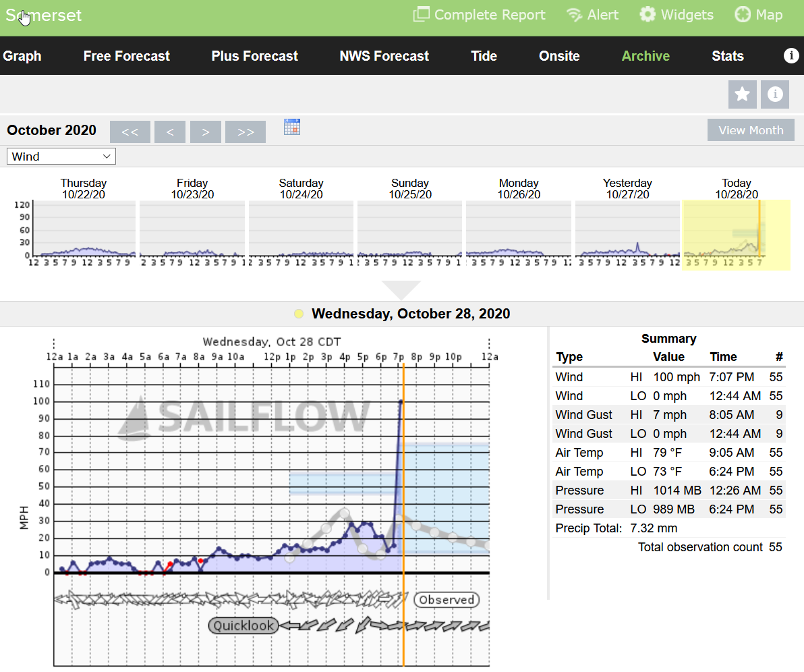
Task: Open the Plus Forecast tab
Action: [x=255, y=56]
